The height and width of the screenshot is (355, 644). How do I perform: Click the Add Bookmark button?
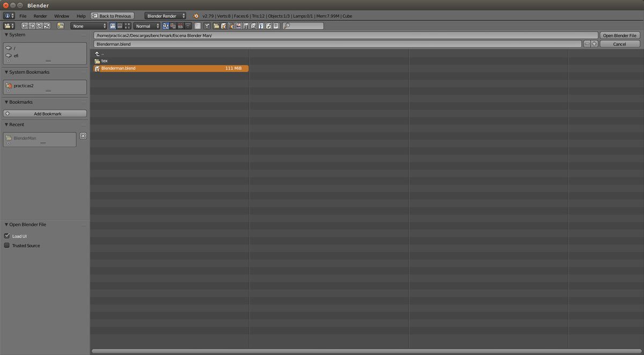pos(45,114)
